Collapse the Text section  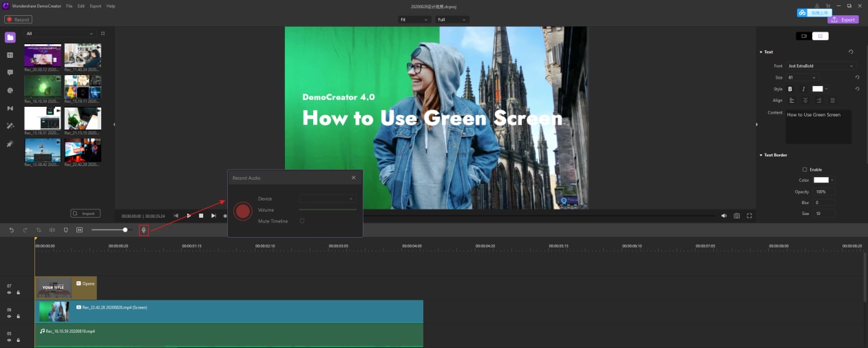pyautogui.click(x=761, y=52)
